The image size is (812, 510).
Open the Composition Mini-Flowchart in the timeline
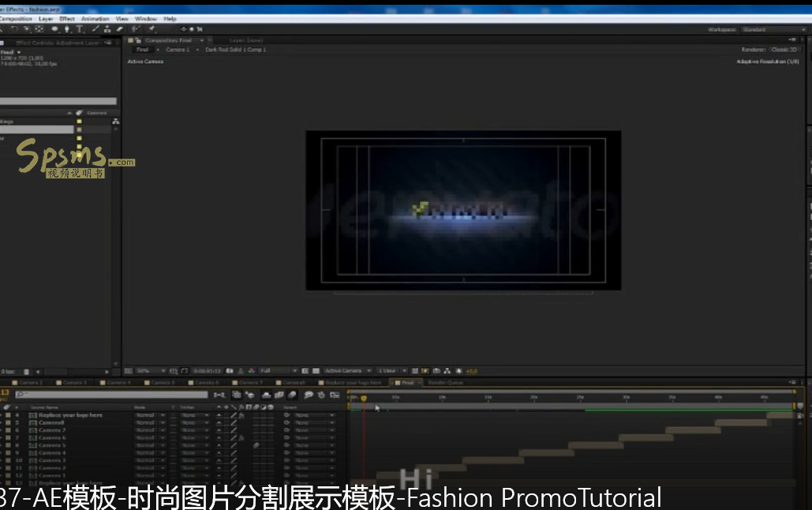click(219, 395)
